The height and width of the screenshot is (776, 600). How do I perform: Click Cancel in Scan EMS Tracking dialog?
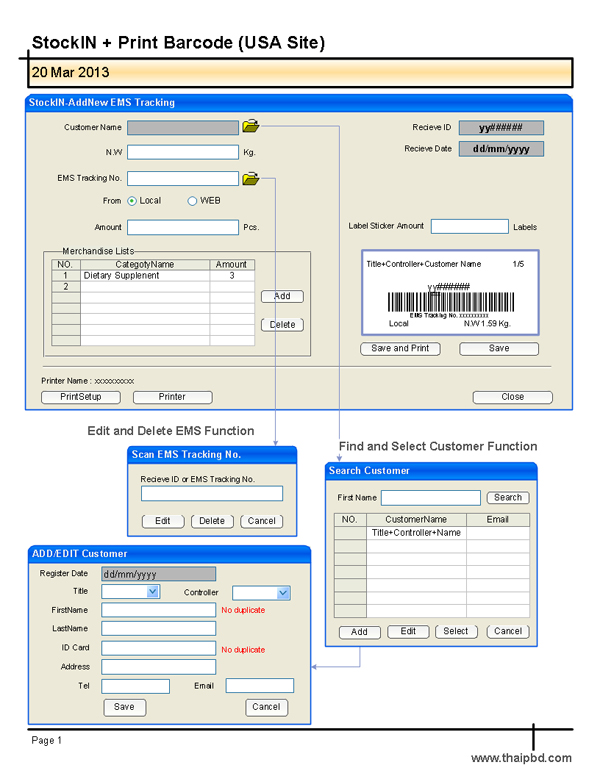[x=261, y=521]
